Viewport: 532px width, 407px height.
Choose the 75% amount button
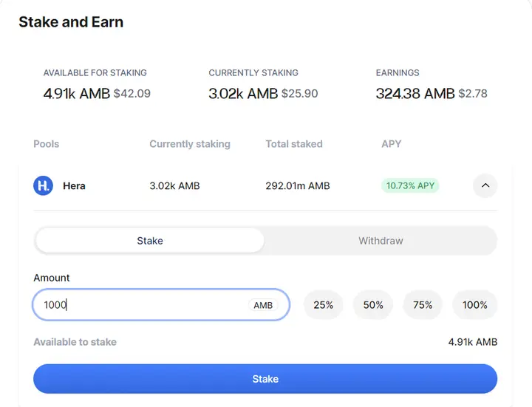tap(423, 304)
